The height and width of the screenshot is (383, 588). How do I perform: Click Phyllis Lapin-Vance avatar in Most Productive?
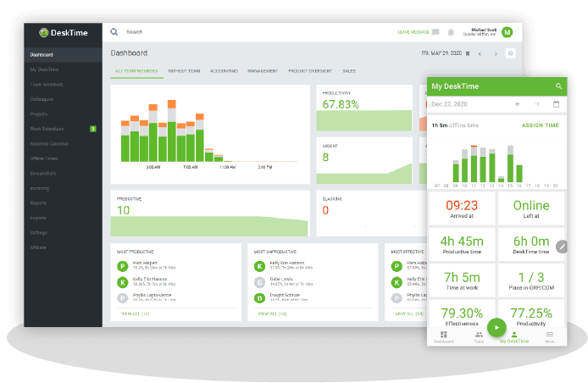click(x=123, y=298)
